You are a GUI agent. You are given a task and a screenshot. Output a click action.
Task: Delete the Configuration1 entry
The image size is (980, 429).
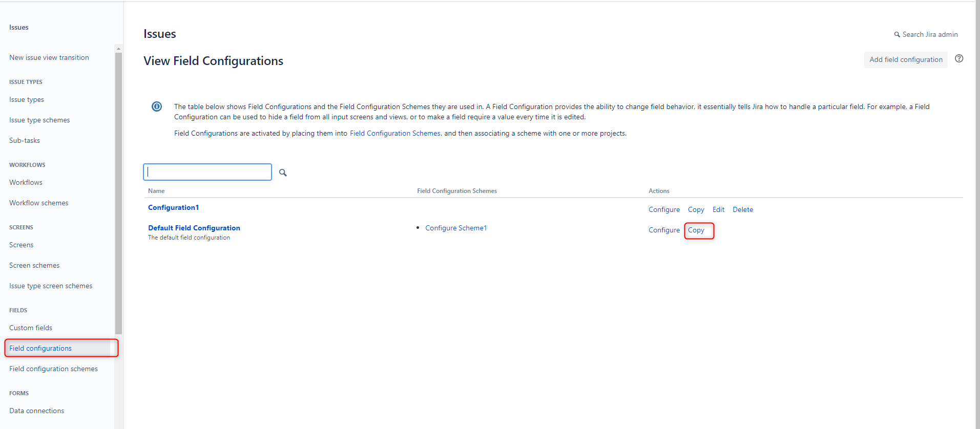(742, 209)
